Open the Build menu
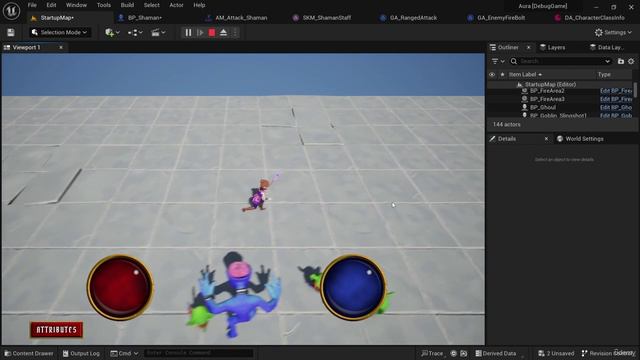Image resolution: width=640 pixels, height=360 pixels. click(127, 5)
